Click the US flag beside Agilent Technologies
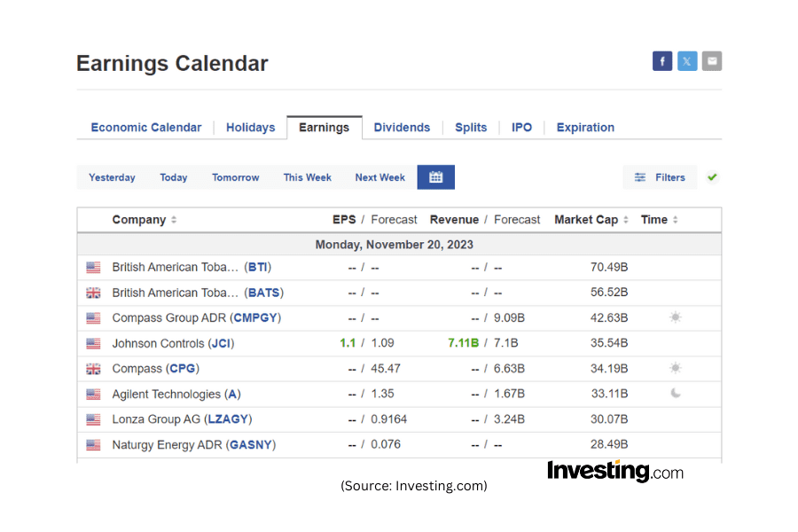 (x=93, y=394)
